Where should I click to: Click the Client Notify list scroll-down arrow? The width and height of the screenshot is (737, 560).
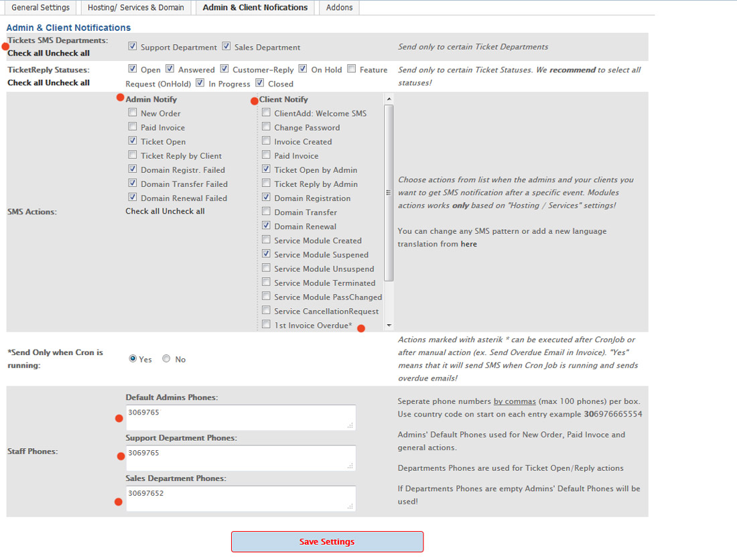pyautogui.click(x=389, y=325)
